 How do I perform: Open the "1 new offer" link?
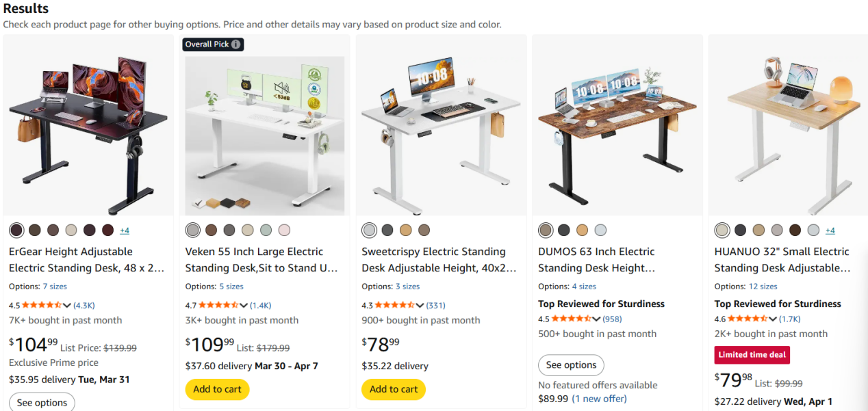tap(599, 399)
